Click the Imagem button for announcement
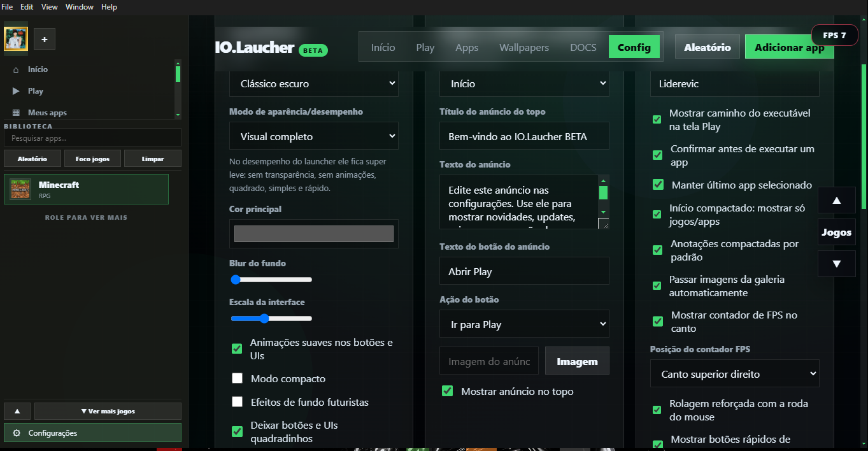The image size is (868, 451). click(x=577, y=361)
